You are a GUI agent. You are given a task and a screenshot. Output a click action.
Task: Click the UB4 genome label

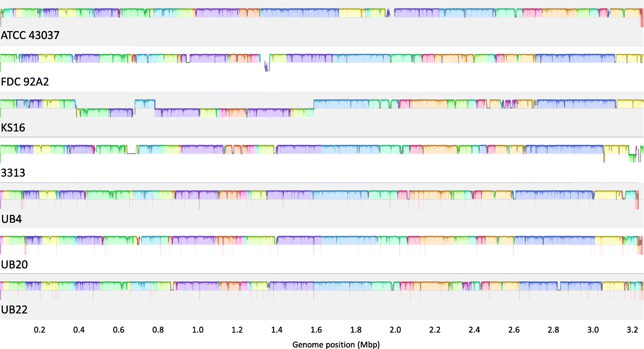[12, 219]
